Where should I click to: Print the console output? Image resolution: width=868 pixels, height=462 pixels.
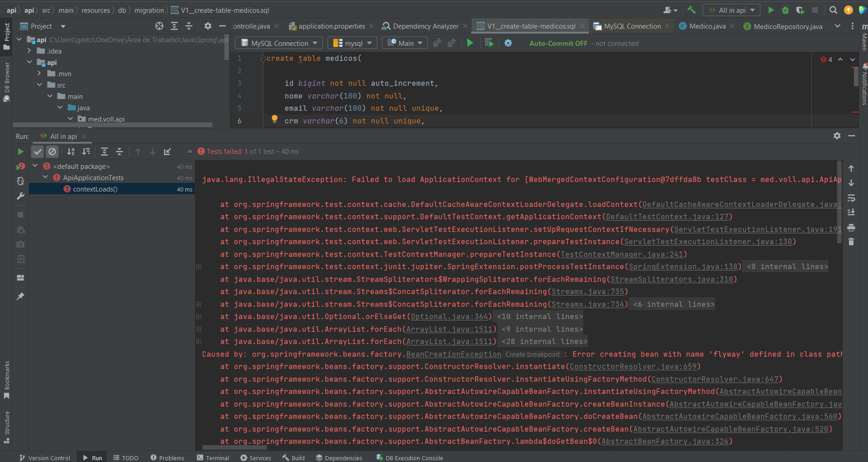click(x=851, y=227)
